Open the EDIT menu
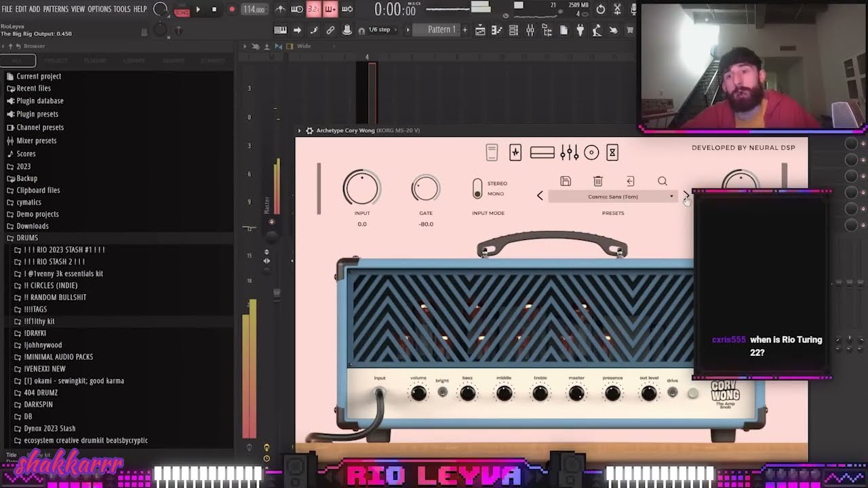Image resolution: width=868 pixels, height=488 pixels. 21,9
